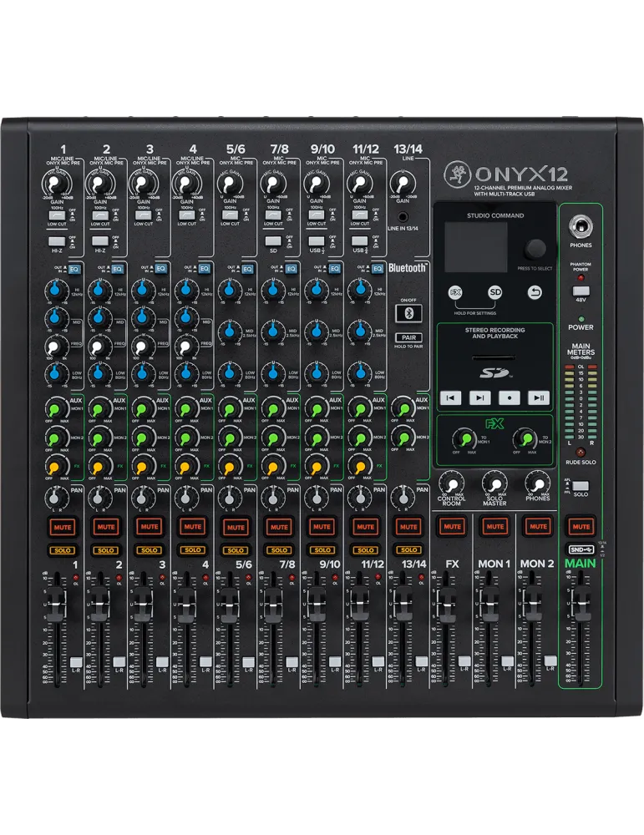Toggle the USB 3/4 switch on channel 11/12
Viewport: 644px width, 835px height.
click(x=359, y=241)
